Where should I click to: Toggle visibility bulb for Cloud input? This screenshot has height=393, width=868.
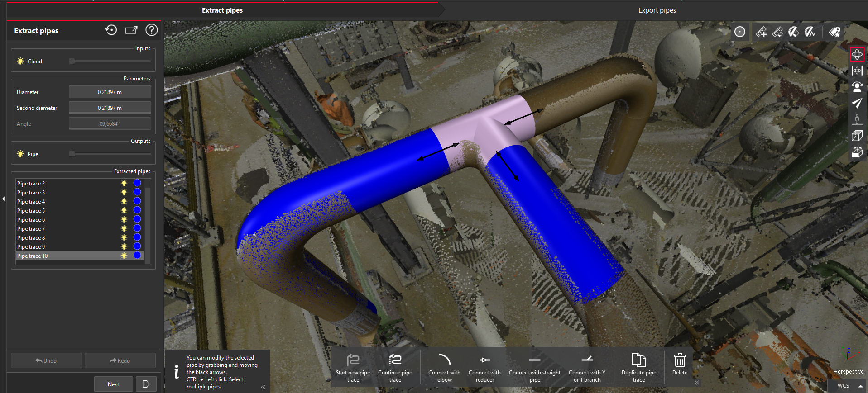[20, 62]
